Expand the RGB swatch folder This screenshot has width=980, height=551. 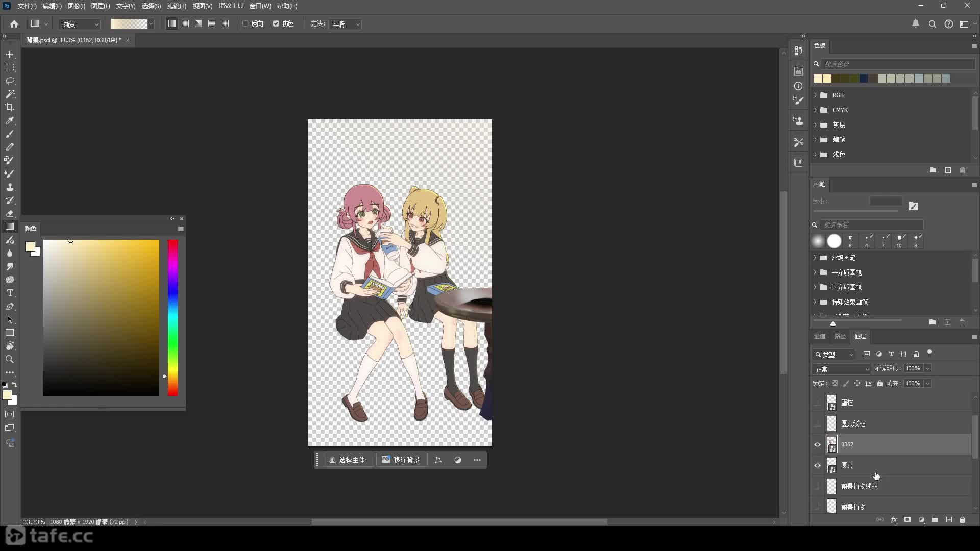pyautogui.click(x=815, y=95)
